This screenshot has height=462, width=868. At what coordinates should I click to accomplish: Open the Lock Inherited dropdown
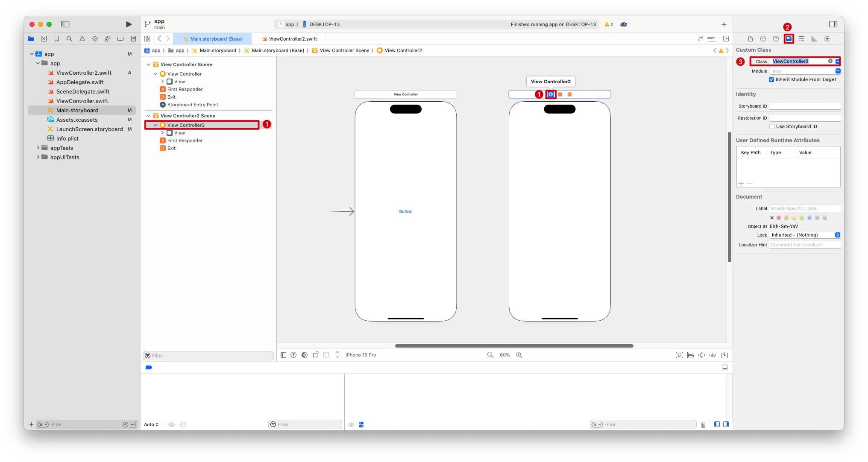(805, 235)
